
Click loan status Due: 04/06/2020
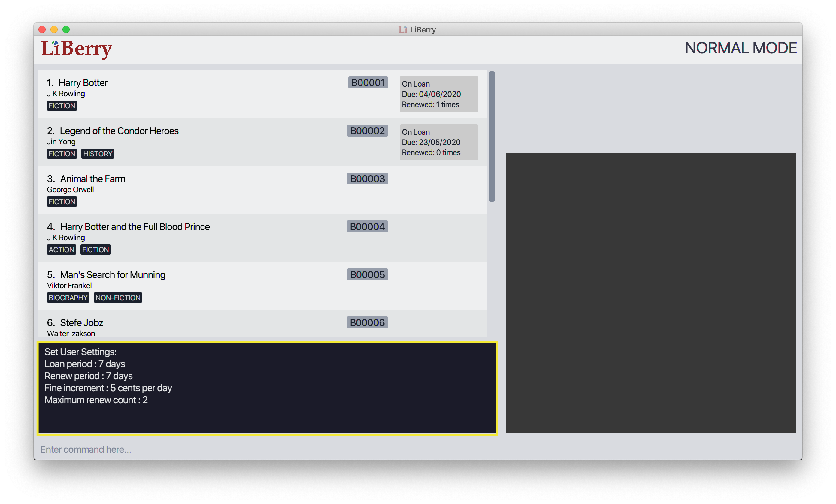click(x=431, y=94)
